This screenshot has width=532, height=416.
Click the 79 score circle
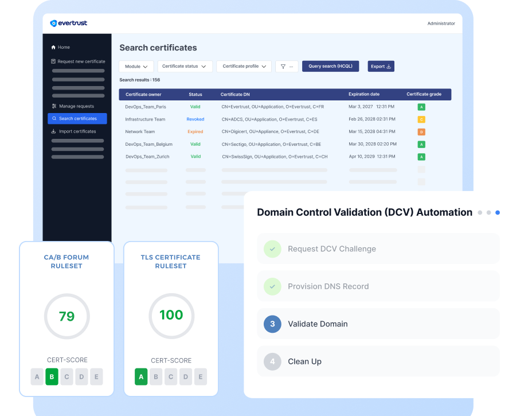[x=67, y=316]
